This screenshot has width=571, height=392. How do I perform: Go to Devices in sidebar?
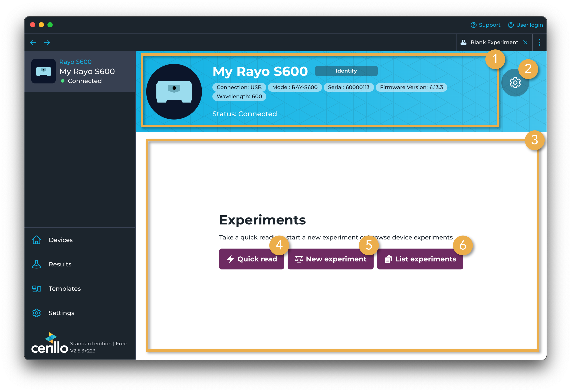(x=60, y=240)
